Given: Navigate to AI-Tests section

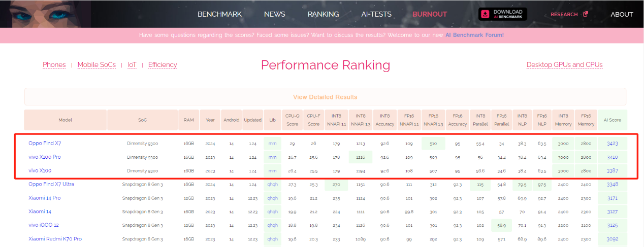Looking at the screenshot, I should (x=376, y=14).
